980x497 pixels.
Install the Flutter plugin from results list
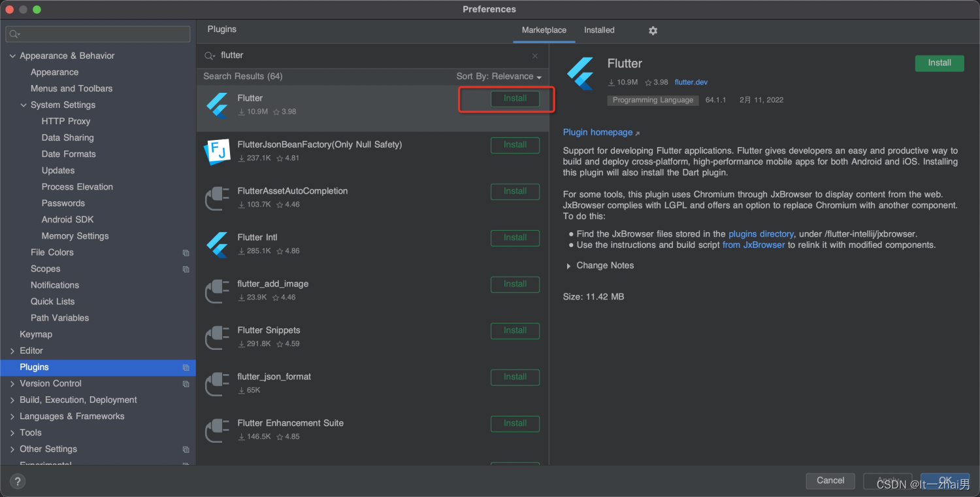515,99
